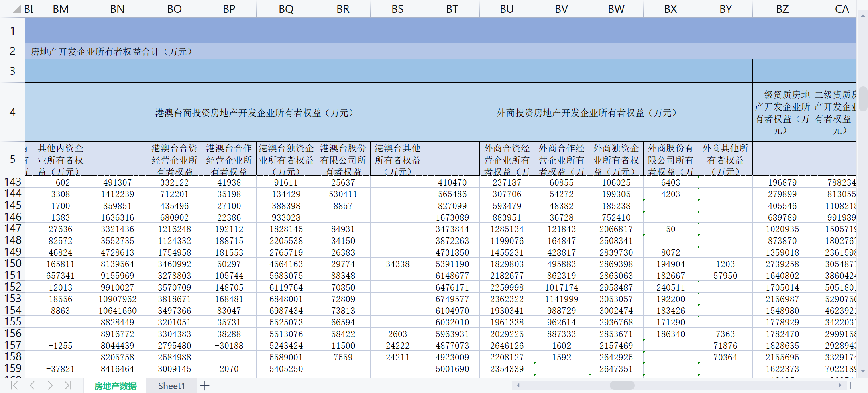Open the Sheet1 tab
868x393 pixels.
(x=171, y=386)
